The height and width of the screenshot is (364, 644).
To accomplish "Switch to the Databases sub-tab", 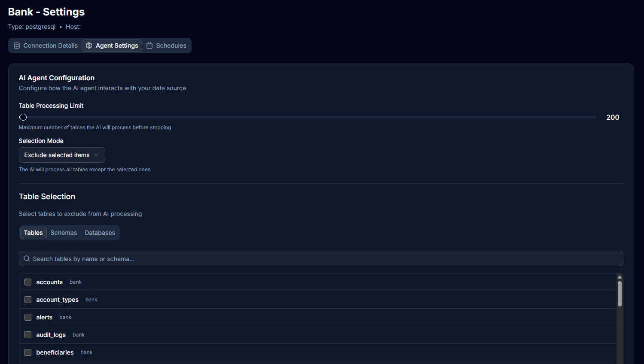I will tap(100, 233).
